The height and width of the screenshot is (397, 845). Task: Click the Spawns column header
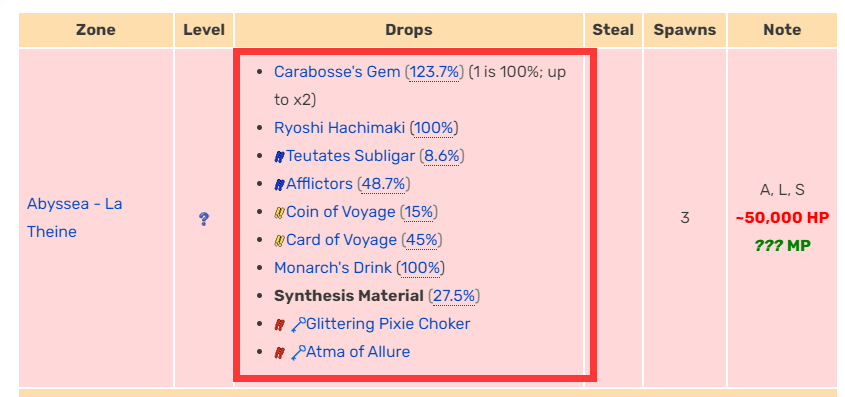pos(685,30)
